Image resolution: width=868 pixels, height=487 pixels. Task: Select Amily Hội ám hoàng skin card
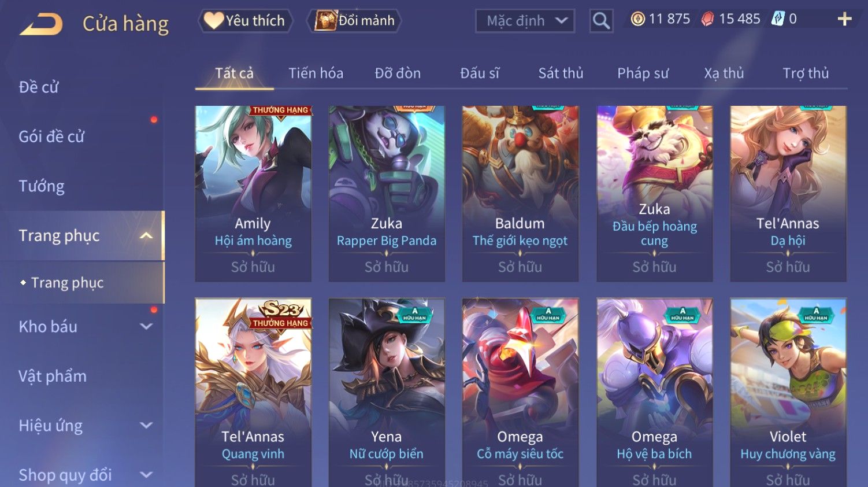(x=253, y=193)
